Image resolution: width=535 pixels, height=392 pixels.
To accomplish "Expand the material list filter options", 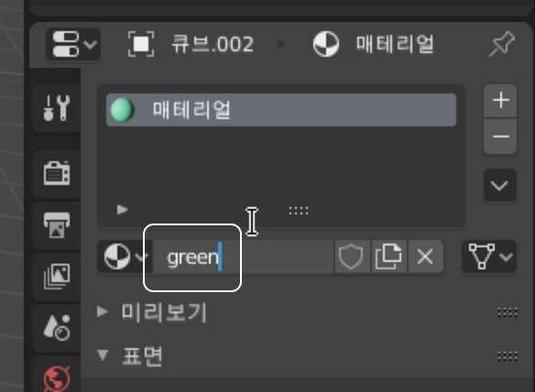I will (122, 210).
